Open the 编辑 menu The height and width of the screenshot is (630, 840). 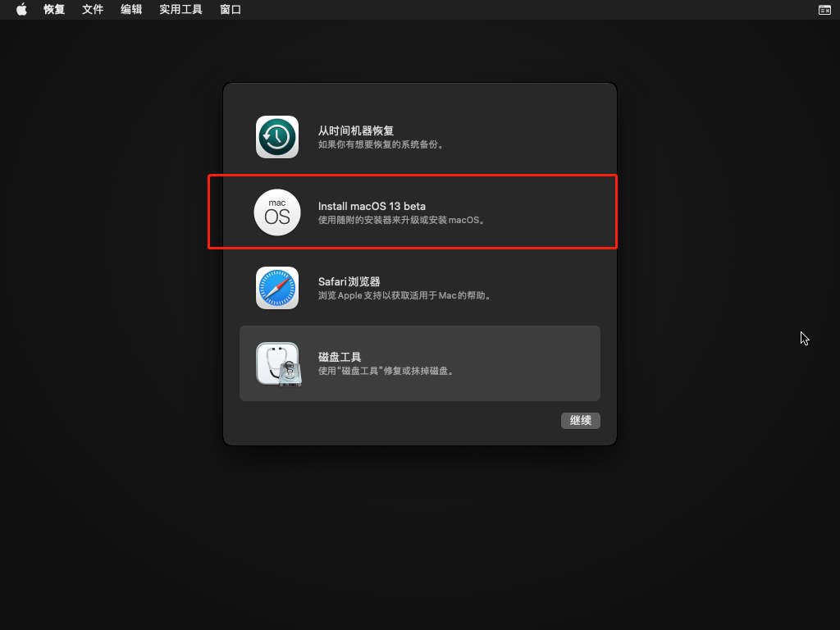(131, 10)
